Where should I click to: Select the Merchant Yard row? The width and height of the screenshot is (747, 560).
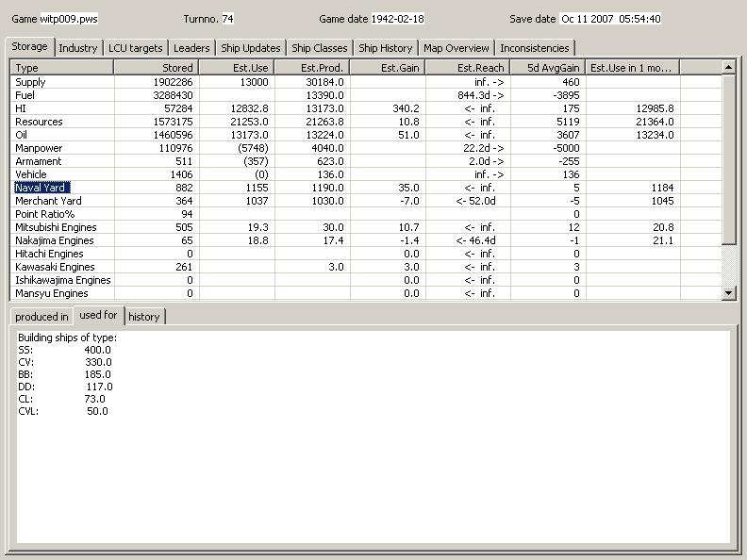[x=366, y=201]
